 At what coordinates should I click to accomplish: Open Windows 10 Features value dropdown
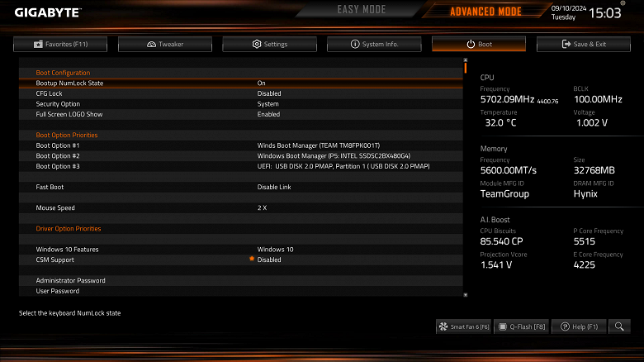tap(275, 250)
